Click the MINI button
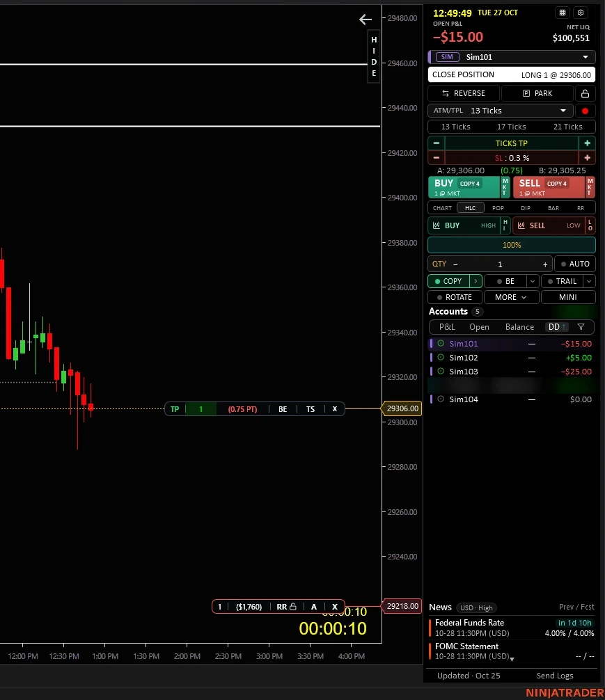The width and height of the screenshot is (605, 700). [568, 297]
